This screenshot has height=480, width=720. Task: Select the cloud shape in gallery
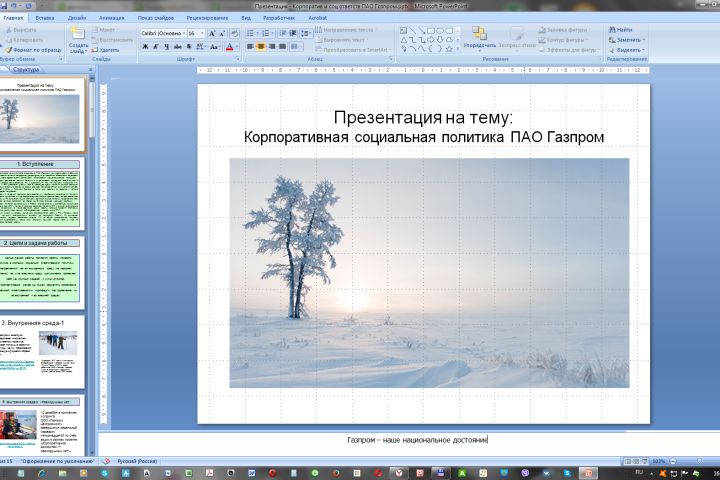click(x=449, y=40)
